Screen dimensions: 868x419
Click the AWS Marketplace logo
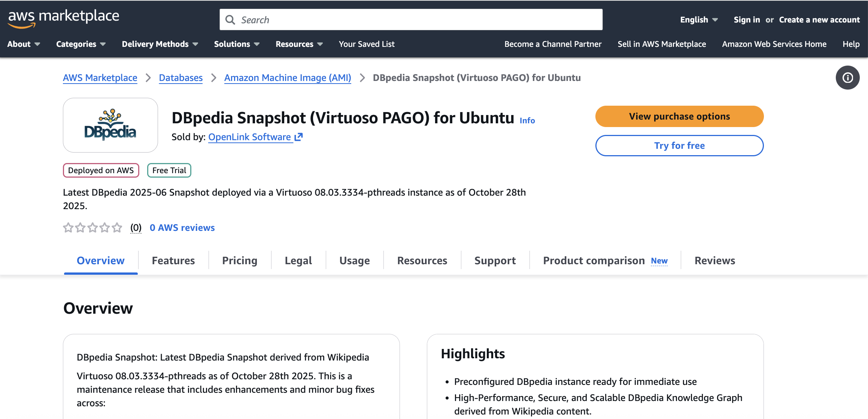(x=63, y=18)
